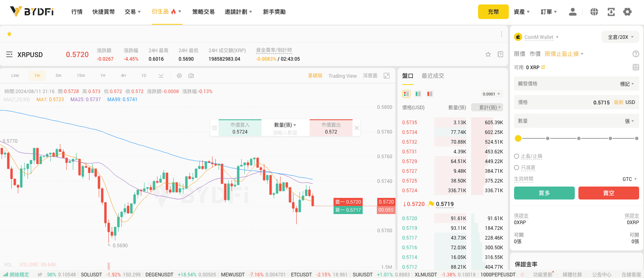
Task: Open the BYDFi logo home link
Action: pos(32,12)
